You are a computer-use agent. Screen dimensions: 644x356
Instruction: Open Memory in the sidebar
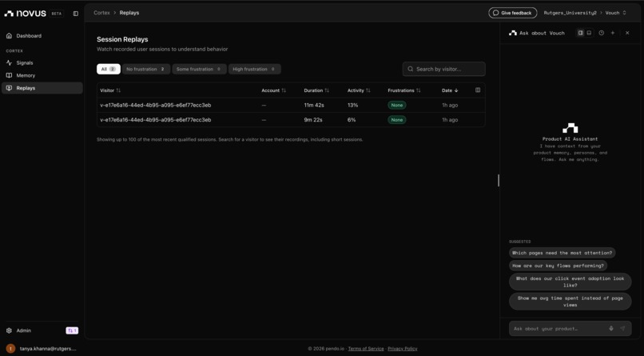[x=42, y=76]
